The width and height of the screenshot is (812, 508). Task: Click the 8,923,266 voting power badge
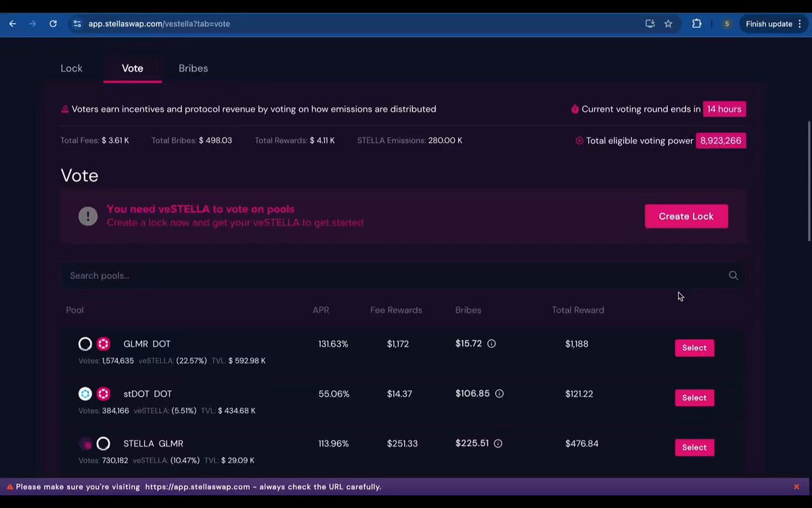tap(721, 141)
